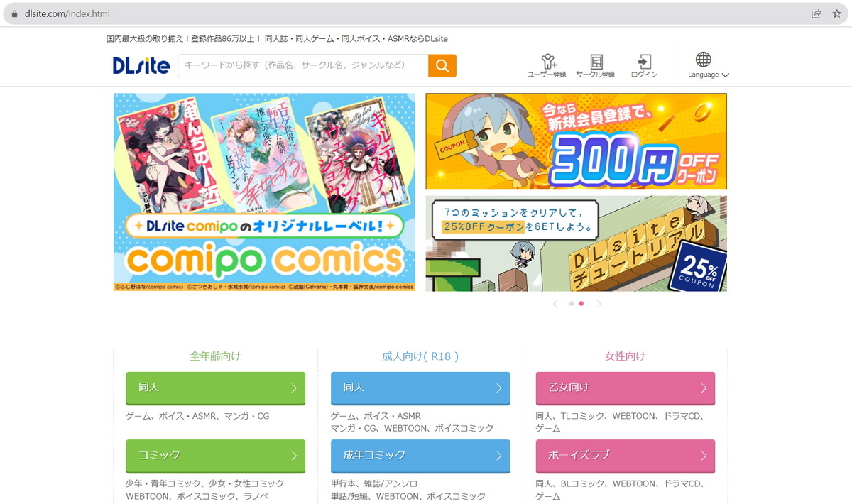
Task: Click the orange magnifier search button
Action: 442,65
